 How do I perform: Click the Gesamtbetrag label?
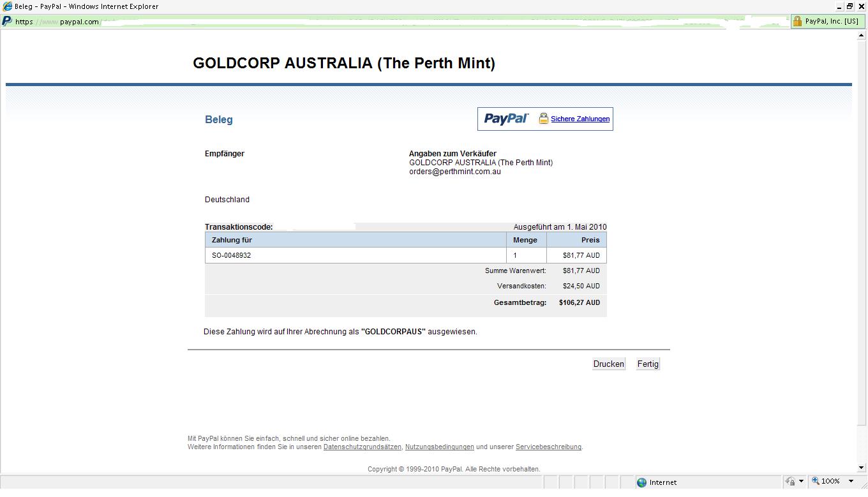[520, 302]
